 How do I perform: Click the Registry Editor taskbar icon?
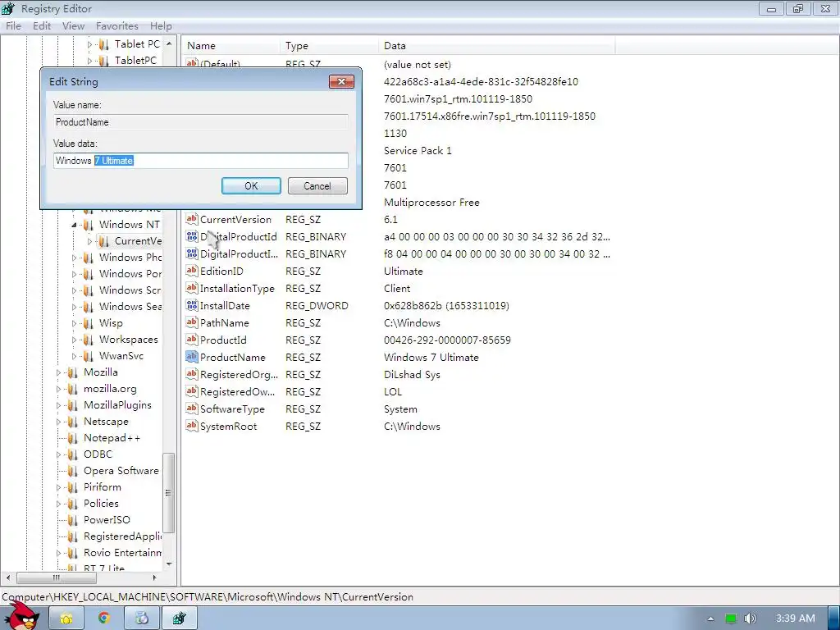click(x=179, y=618)
